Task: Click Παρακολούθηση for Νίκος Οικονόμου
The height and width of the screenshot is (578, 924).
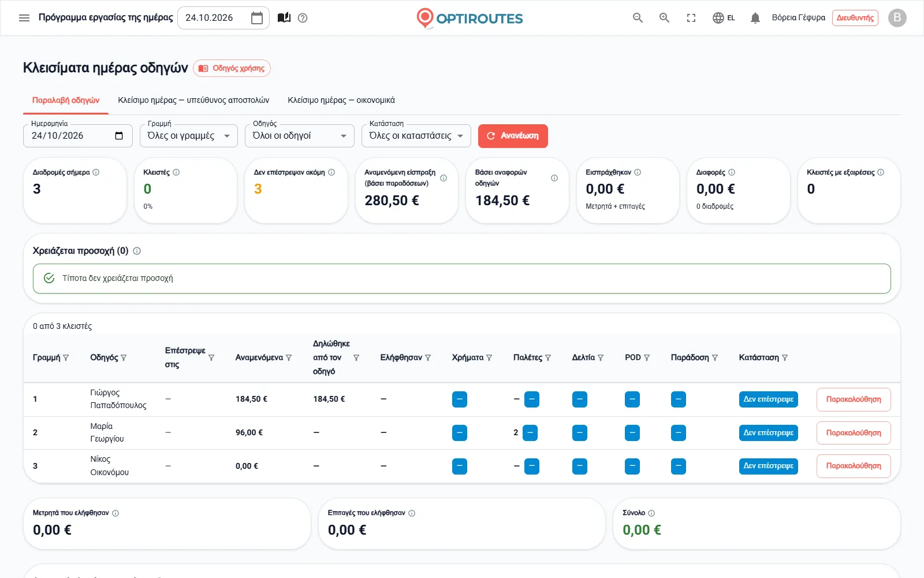Action: click(854, 466)
